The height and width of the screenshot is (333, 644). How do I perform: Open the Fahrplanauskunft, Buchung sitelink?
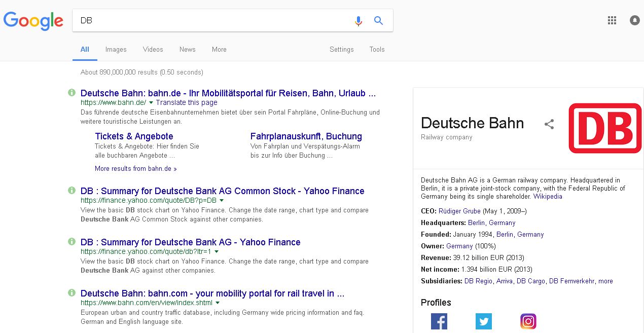[306, 136]
